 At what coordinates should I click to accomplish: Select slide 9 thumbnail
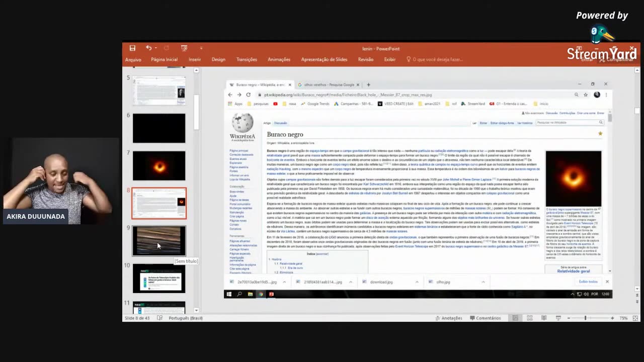[159, 240]
